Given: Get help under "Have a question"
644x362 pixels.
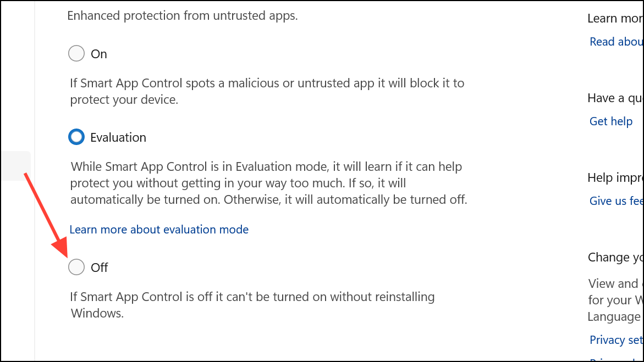Looking at the screenshot, I should [610, 121].
